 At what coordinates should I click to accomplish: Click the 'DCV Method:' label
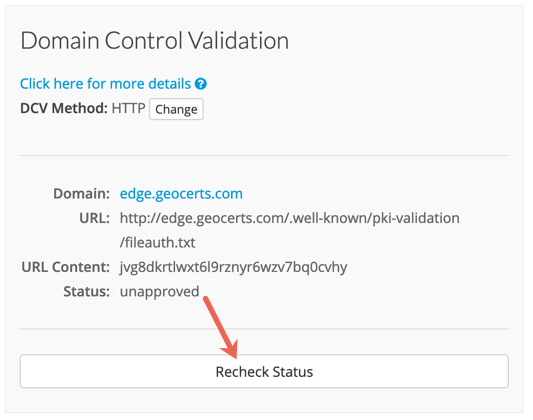(64, 108)
